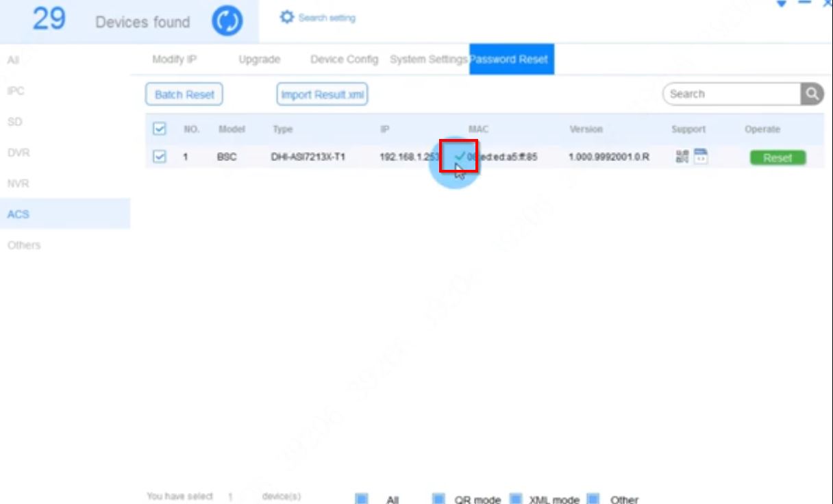Open Search setting via gear icon
Viewport: 833px width, 504px height.
287,18
